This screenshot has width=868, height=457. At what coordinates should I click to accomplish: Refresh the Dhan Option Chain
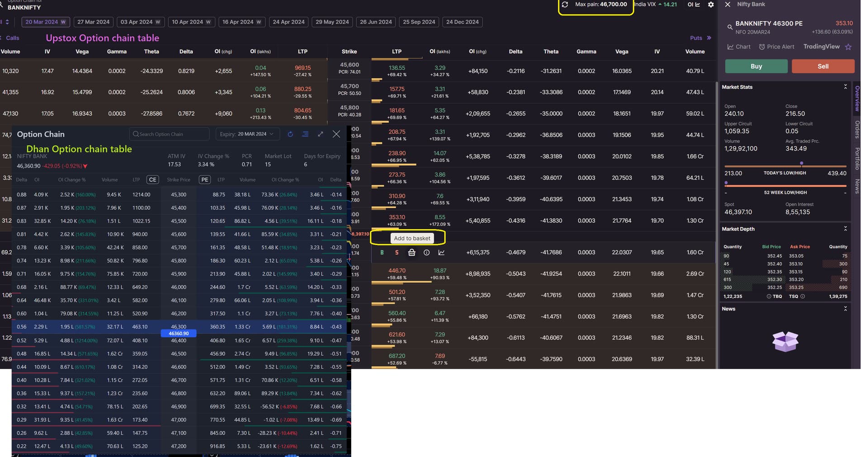290,134
